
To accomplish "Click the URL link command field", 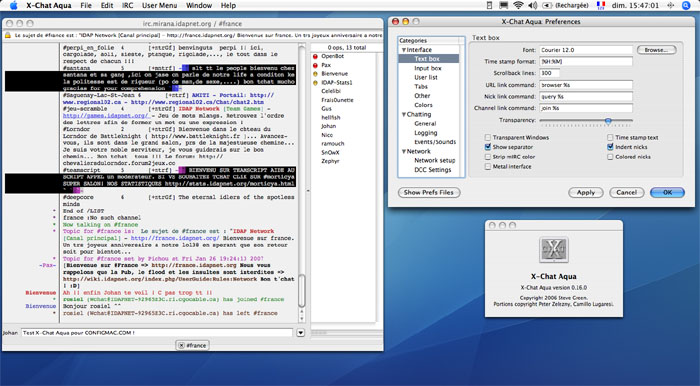I will (x=586, y=85).
